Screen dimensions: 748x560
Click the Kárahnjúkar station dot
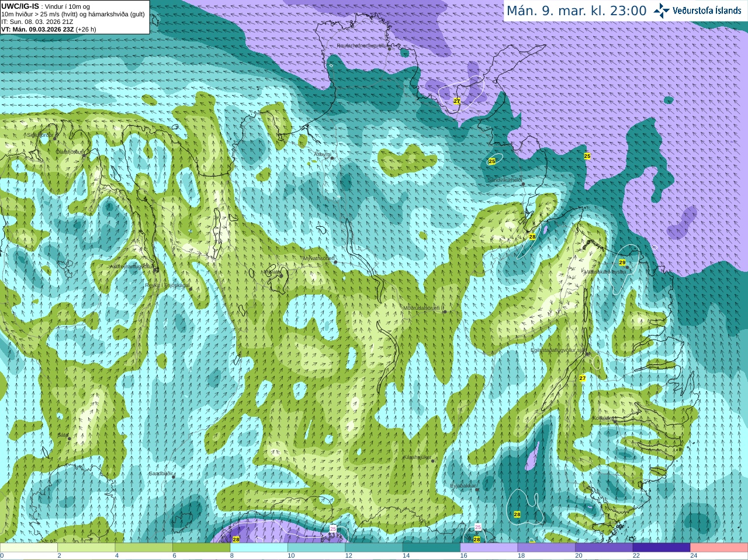coord(433,461)
